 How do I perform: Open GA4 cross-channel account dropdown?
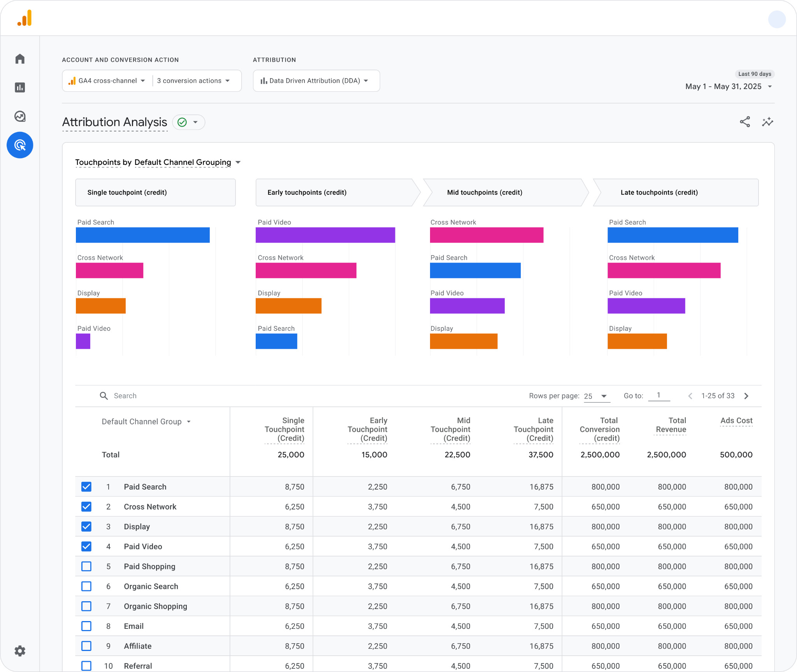click(107, 81)
